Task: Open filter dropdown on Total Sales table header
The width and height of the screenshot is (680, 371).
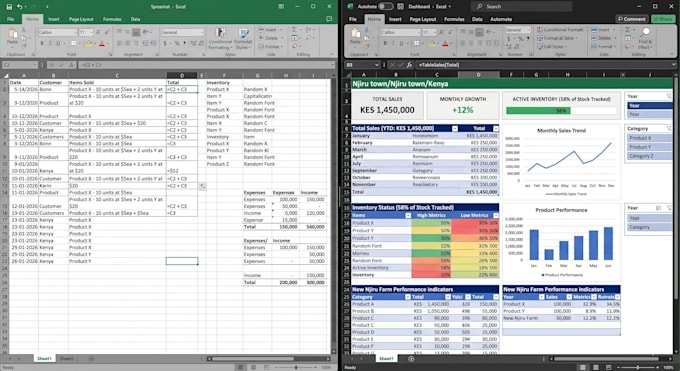Action: pos(455,128)
